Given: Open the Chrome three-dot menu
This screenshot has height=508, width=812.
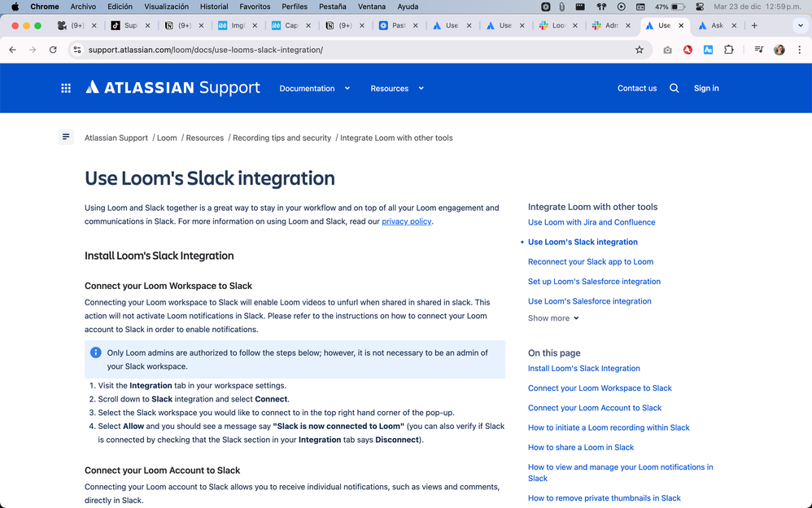Looking at the screenshot, I should tap(800, 50).
